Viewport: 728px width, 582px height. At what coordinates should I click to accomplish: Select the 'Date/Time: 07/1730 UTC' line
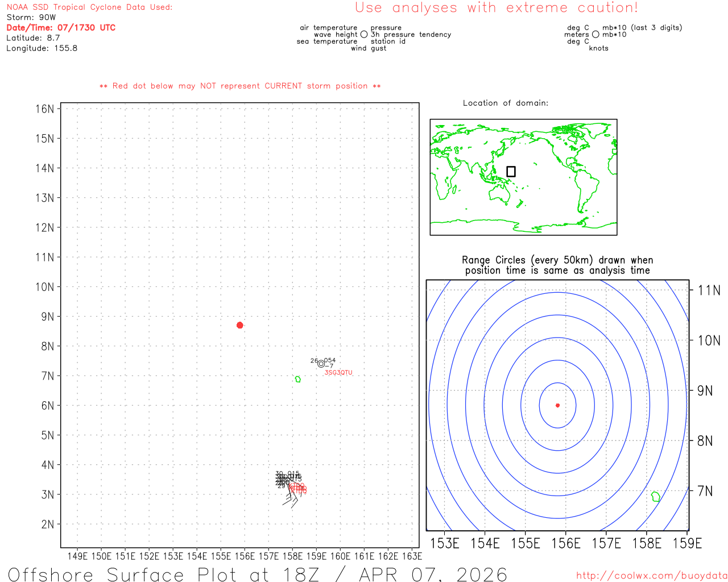pos(61,28)
